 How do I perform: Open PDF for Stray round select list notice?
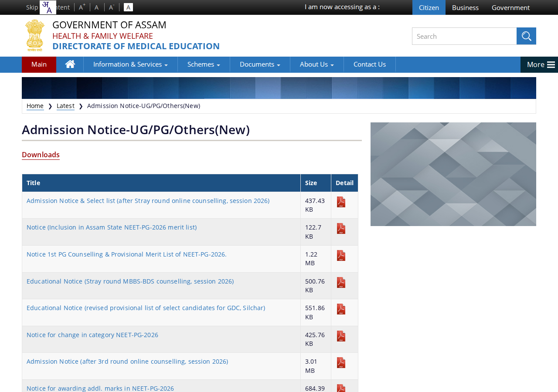(x=341, y=202)
